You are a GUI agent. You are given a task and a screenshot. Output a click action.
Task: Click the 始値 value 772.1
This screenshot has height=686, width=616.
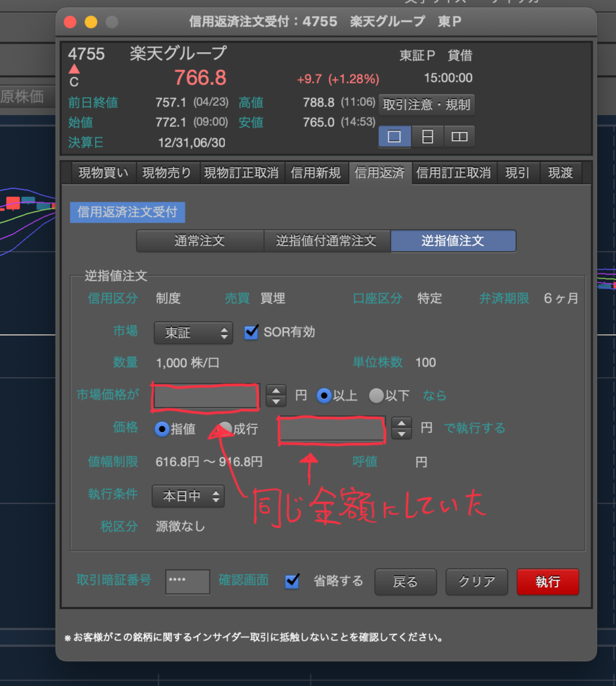click(171, 122)
